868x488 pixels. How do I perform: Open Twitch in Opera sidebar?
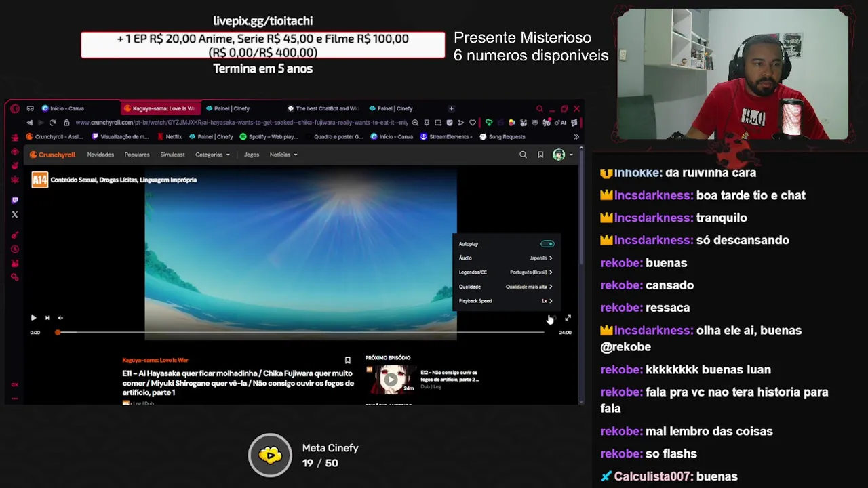coord(15,200)
